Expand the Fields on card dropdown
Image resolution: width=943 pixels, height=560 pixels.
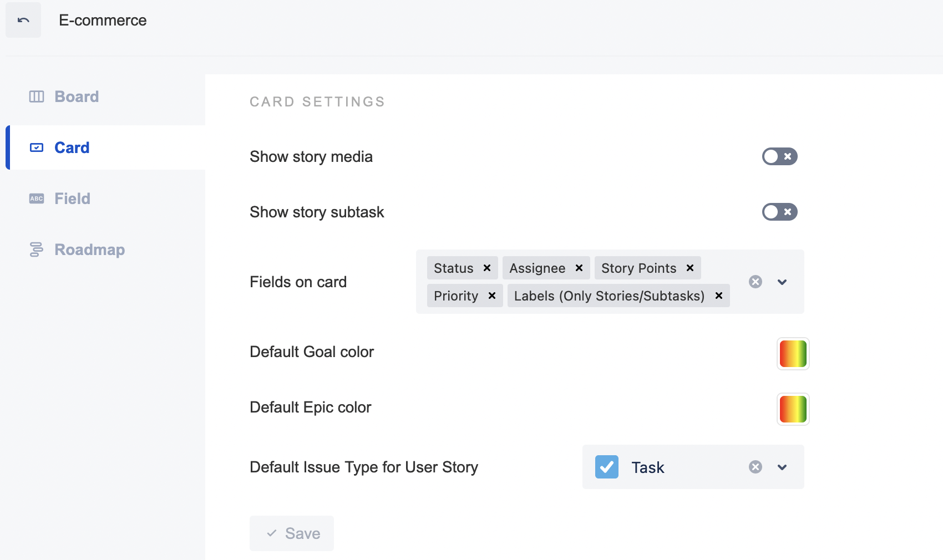[782, 282]
